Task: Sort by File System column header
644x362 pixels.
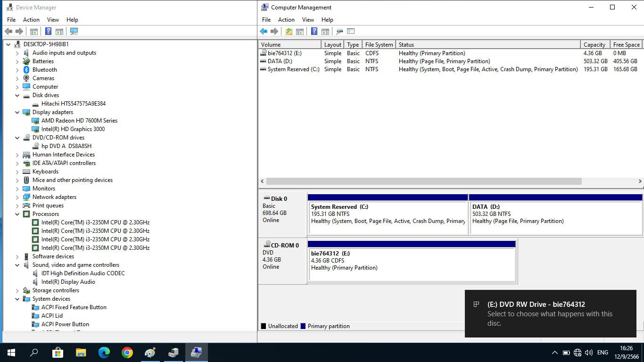Action: (379, 45)
